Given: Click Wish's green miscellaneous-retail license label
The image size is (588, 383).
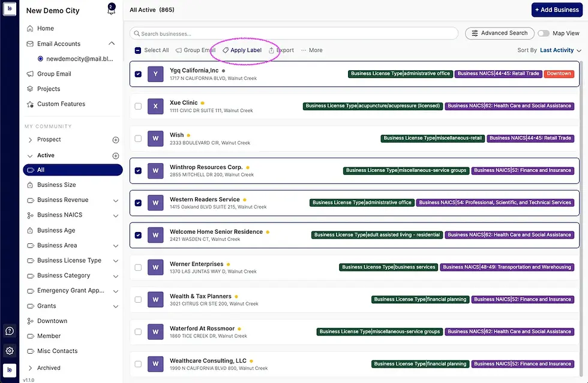Looking at the screenshot, I should tap(433, 138).
